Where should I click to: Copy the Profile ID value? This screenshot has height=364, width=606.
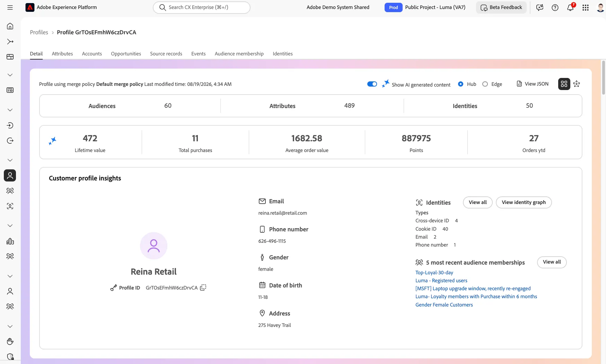click(203, 287)
